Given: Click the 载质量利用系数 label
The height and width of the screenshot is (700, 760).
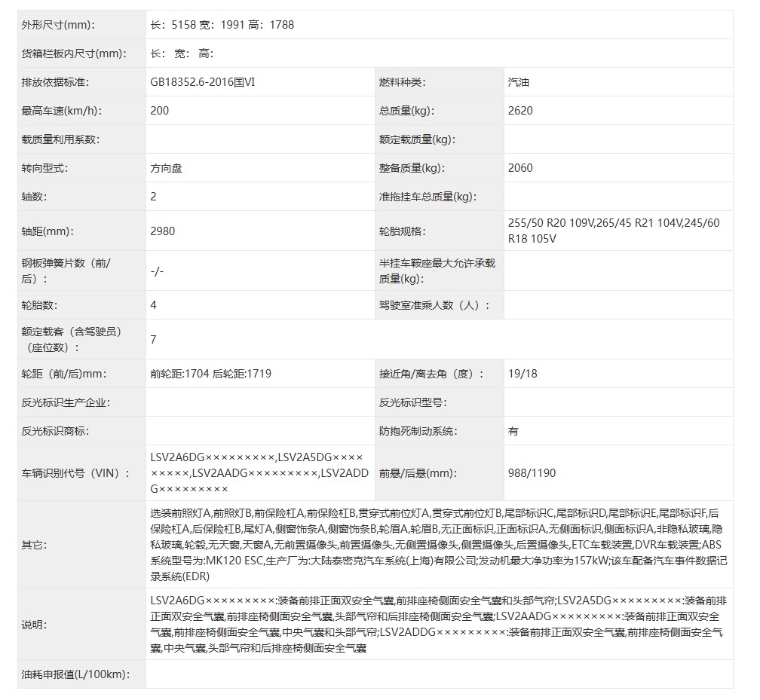Looking at the screenshot, I should (x=60, y=139).
